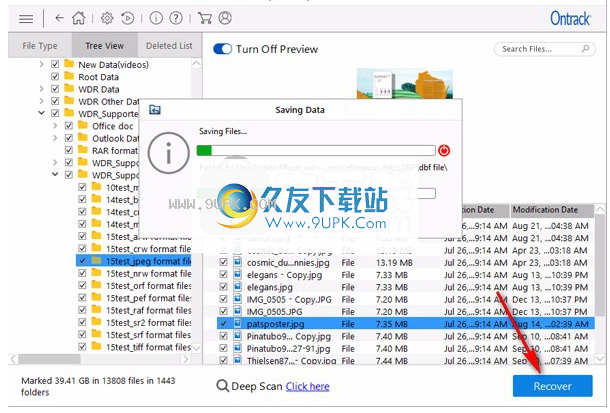
Task: Click the file icon of elegans.jpg
Action: pyautogui.click(x=237, y=287)
